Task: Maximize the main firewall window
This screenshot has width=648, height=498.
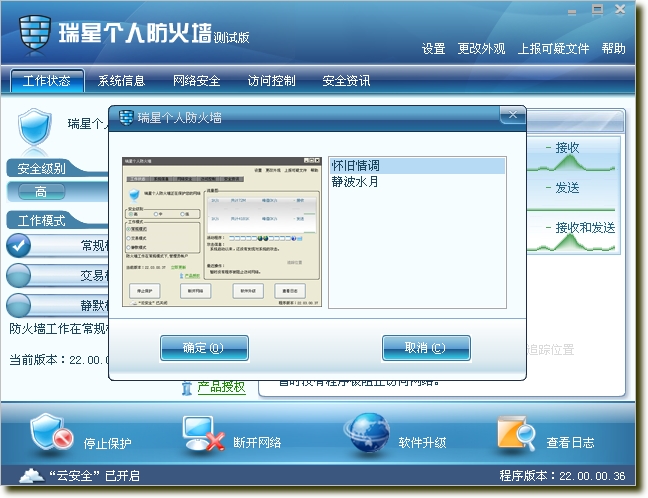Action: [x=597, y=10]
